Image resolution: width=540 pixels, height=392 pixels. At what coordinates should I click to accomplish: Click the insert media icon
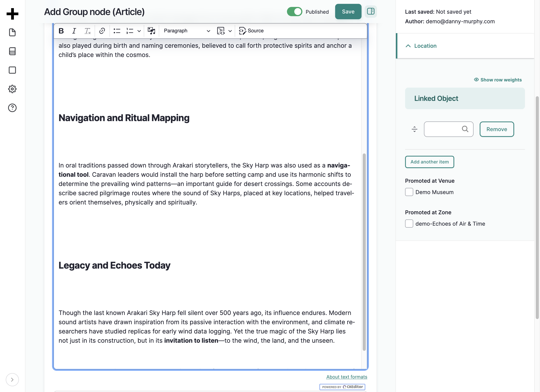tap(151, 31)
